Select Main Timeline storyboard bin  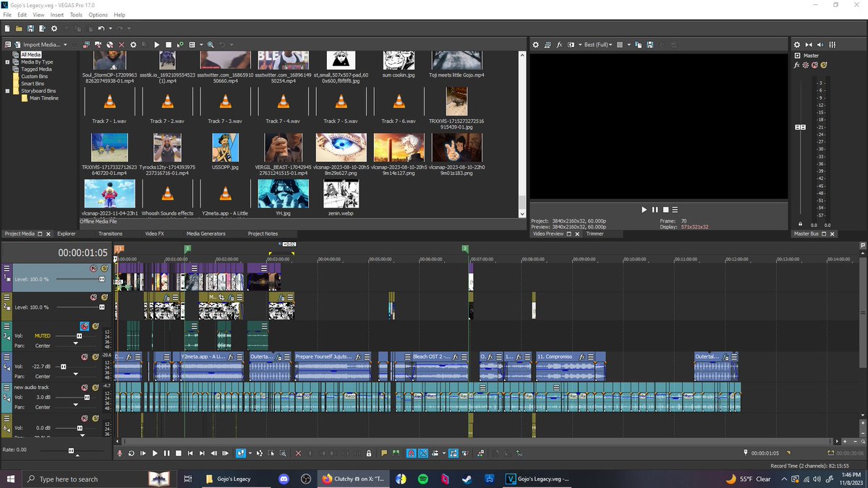[x=44, y=98]
